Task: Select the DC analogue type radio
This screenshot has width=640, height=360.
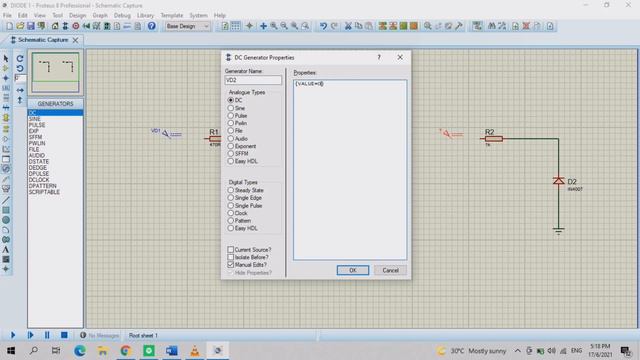Action: pos(231,100)
